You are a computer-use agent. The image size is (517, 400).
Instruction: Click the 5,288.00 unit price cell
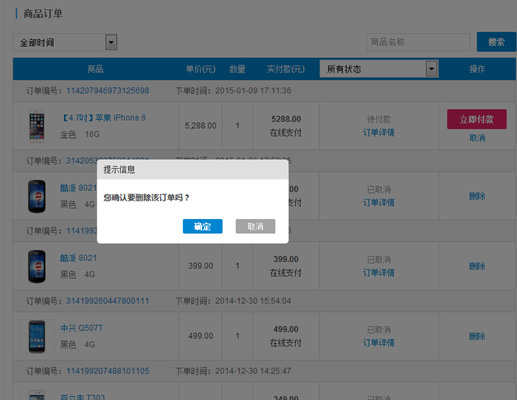pyautogui.click(x=200, y=126)
